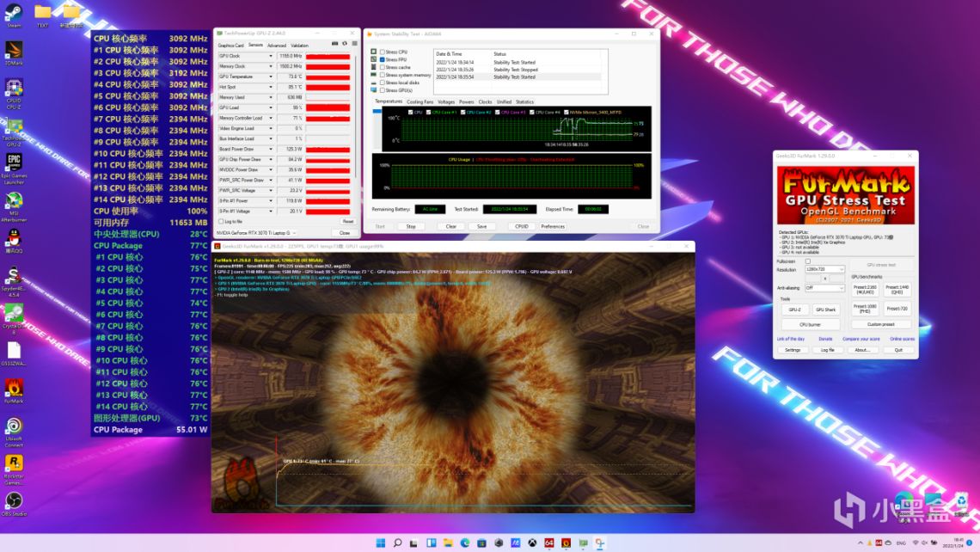Open taskbar Search icon
This screenshot has height=552, width=980.
click(397, 543)
